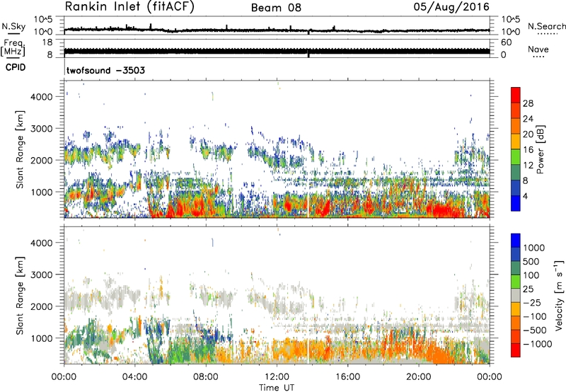Click the Nave axis '0' tick
This screenshot has width=566, height=392.
503,55
